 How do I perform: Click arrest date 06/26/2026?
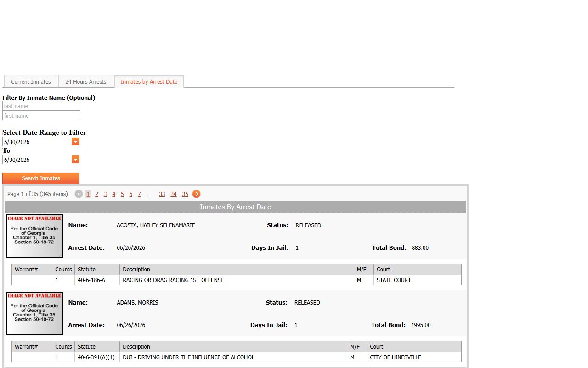131,325
